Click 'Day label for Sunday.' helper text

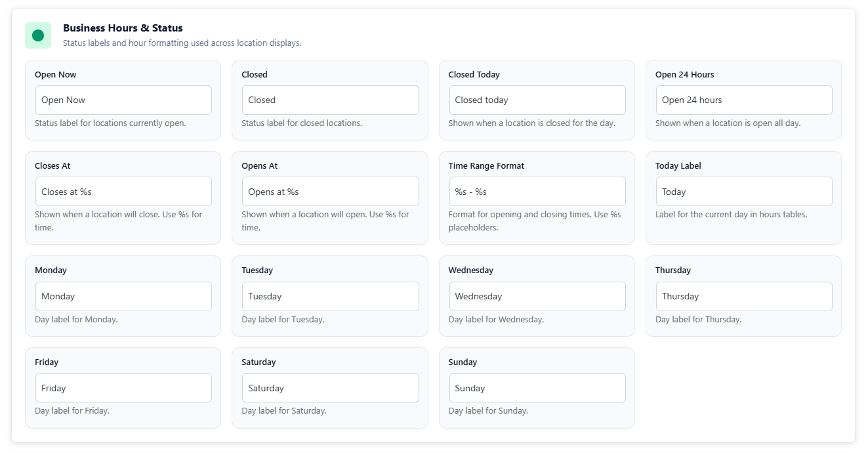click(x=488, y=411)
